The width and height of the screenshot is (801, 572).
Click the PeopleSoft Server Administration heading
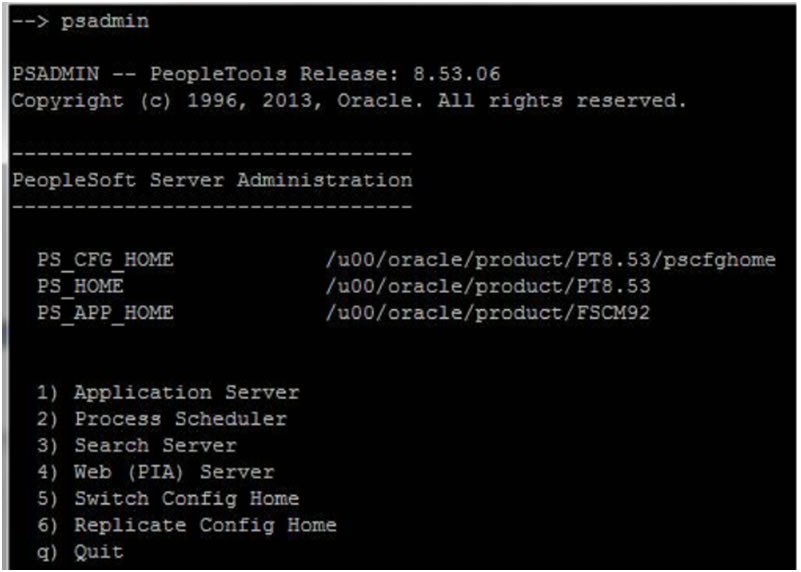pyautogui.click(x=212, y=181)
